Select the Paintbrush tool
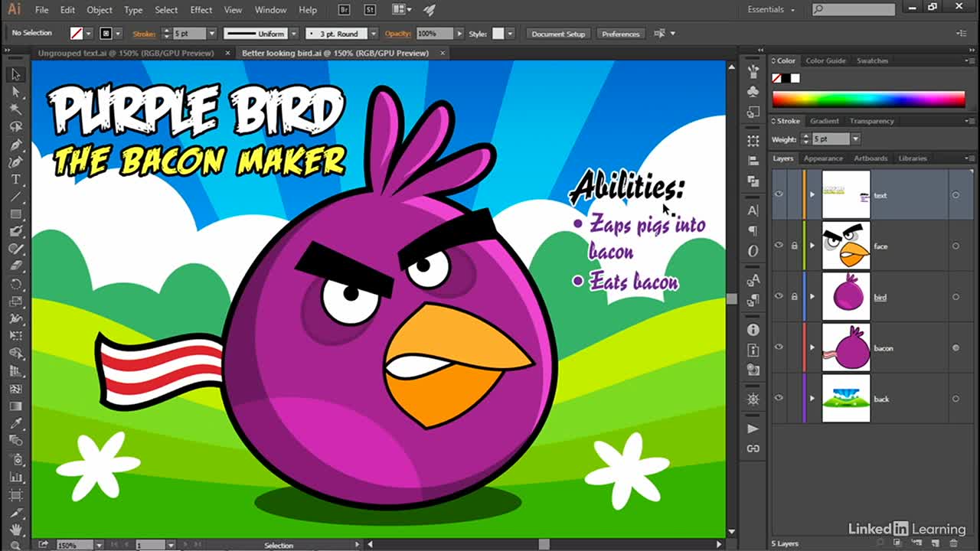The image size is (980, 551). point(15,232)
